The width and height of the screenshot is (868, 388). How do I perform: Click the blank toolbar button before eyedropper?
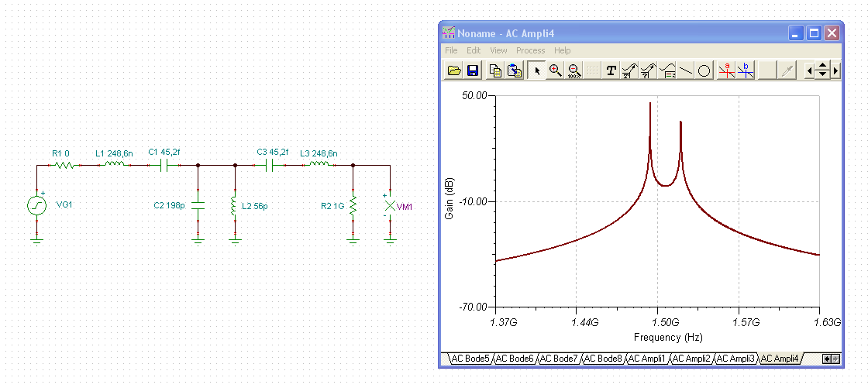click(x=768, y=70)
